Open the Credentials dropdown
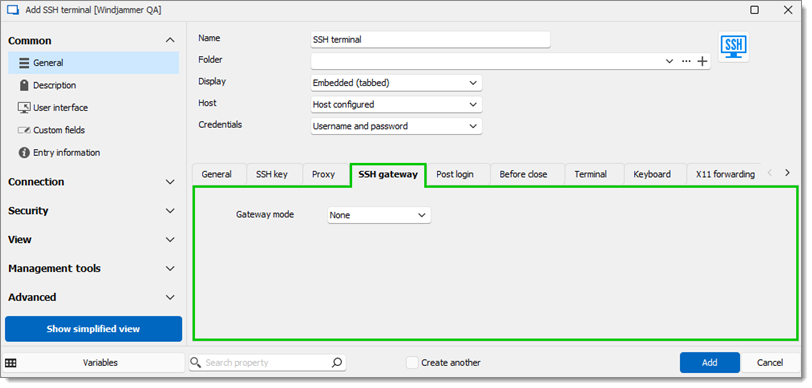The width and height of the screenshot is (812, 388). 396,126
